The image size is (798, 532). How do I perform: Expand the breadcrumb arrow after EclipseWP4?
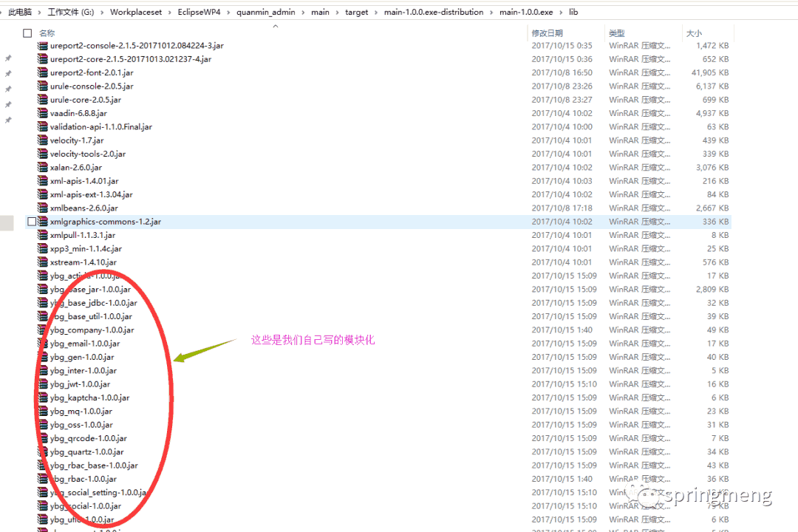point(228,13)
